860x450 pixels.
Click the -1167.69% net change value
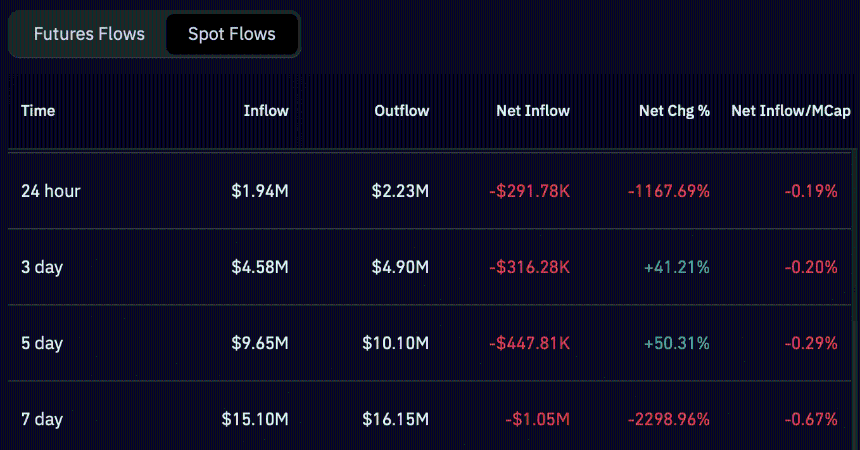pyautogui.click(x=669, y=191)
